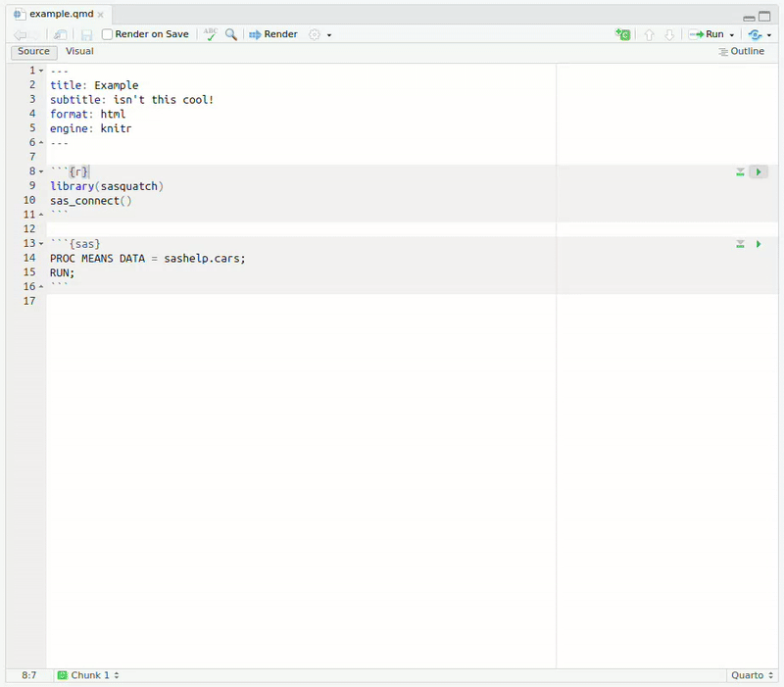The width and height of the screenshot is (784, 687).
Task: Enable the Render on Save checkbox
Action: point(108,34)
